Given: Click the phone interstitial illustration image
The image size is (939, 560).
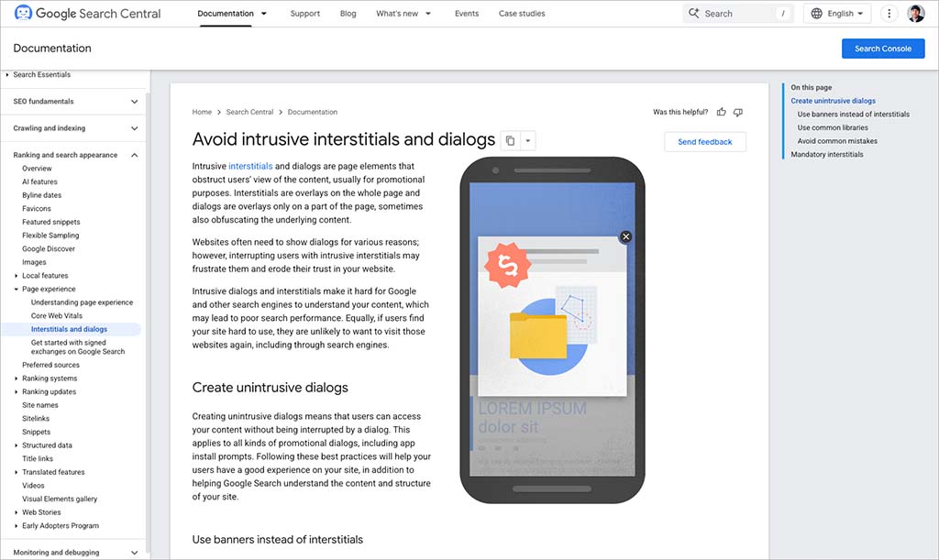Looking at the screenshot, I should tap(552, 330).
